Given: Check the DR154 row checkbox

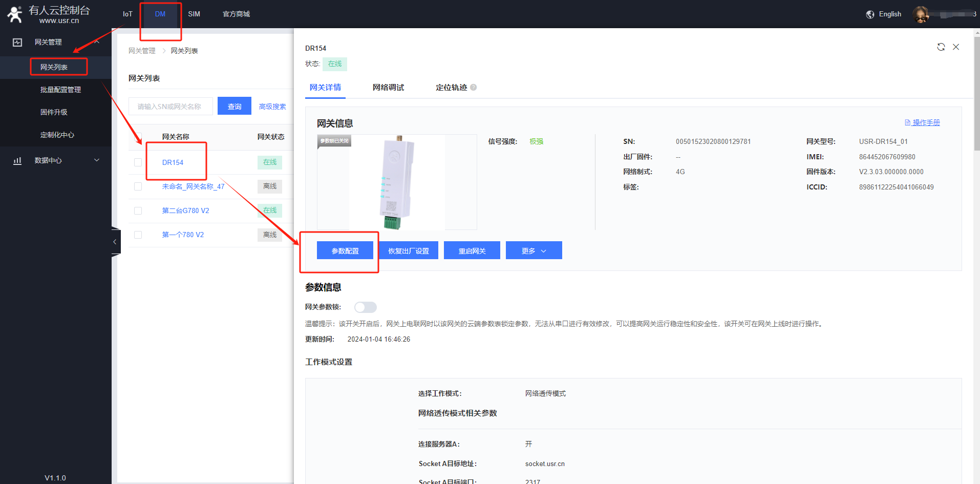Looking at the screenshot, I should pos(138,162).
